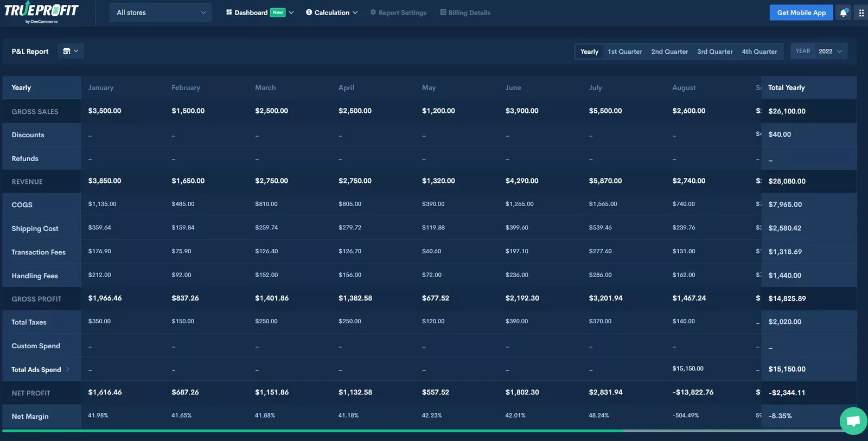Click the Billing Details icon
868x441 pixels.
click(443, 12)
